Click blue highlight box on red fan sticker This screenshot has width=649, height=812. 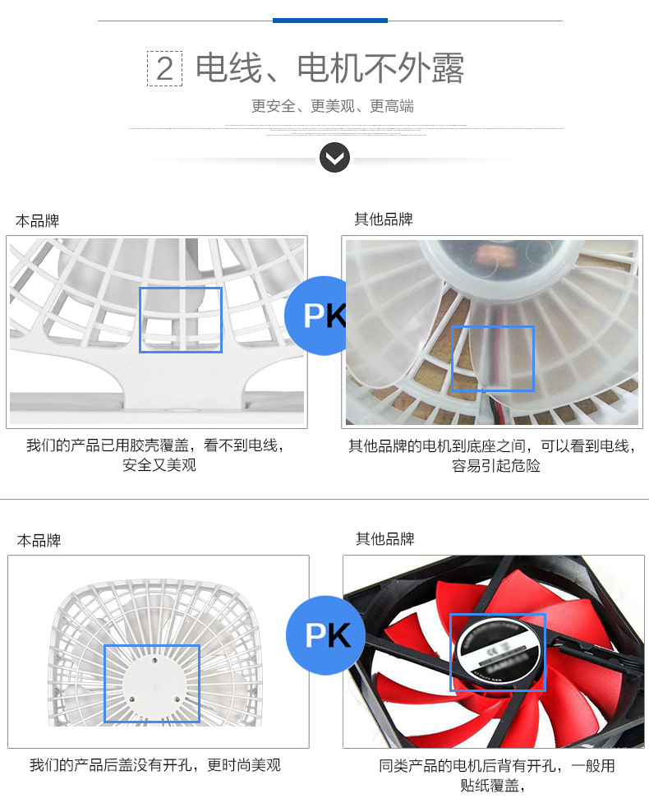(x=497, y=653)
